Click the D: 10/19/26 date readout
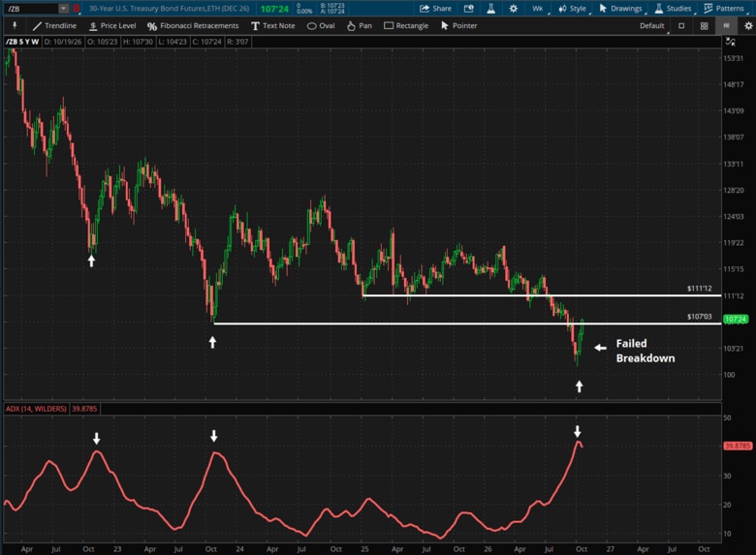 click(63, 42)
